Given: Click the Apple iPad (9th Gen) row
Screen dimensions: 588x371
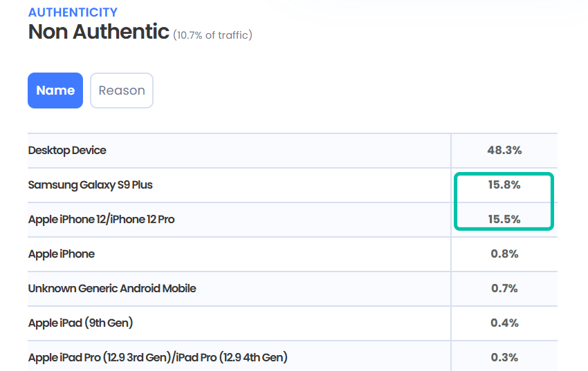Looking at the screenshot, I should [x=80, y=323].
